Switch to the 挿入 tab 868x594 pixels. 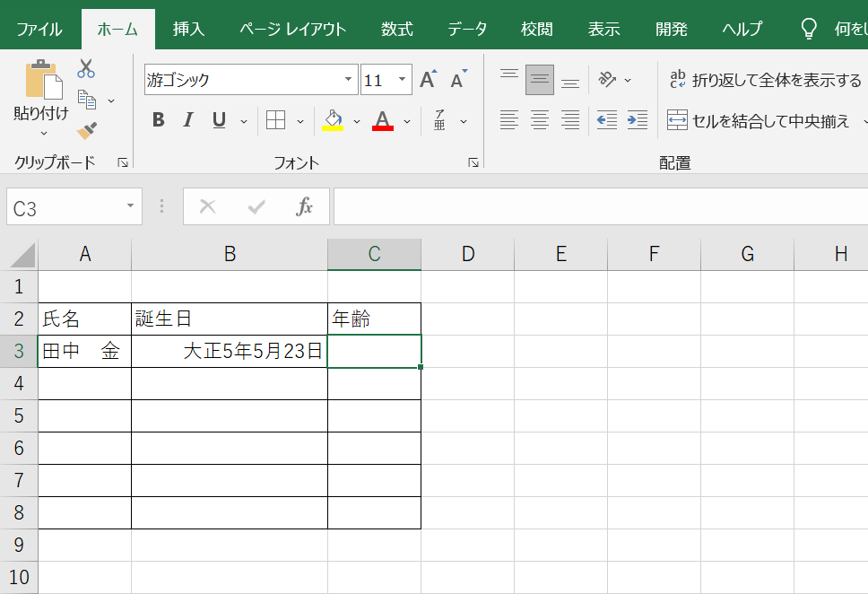click(189, 29)
